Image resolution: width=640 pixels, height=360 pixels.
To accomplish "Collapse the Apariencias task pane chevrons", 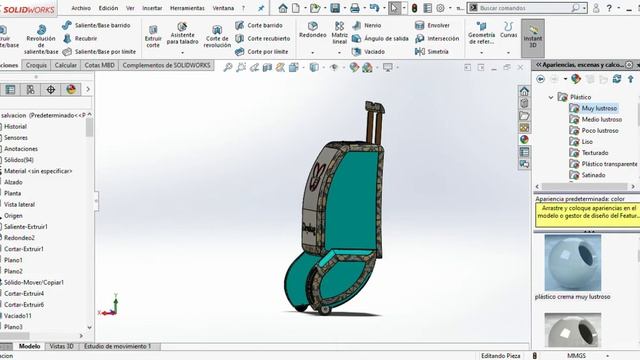I will 538,64.
